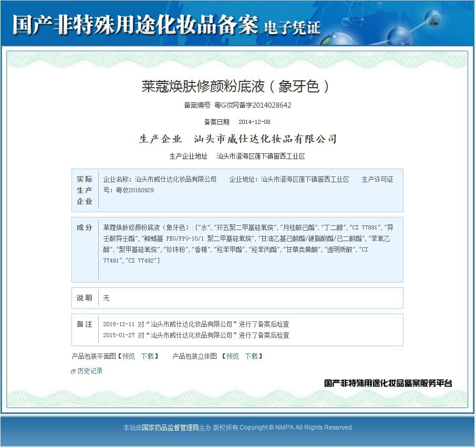Click ingredient text starting 莱蔻焕肤修颜粉底液（象牙色）:[

point(249,244)
